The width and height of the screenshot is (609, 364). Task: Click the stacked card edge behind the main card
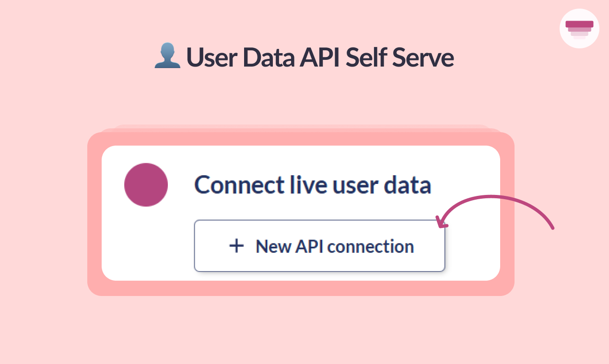pyautogui.click(x=302, y=127)
